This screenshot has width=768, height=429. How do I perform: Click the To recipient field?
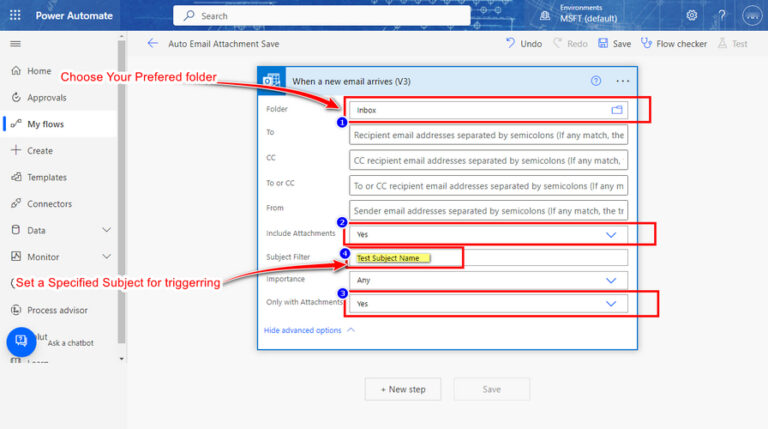click(488, 135)
